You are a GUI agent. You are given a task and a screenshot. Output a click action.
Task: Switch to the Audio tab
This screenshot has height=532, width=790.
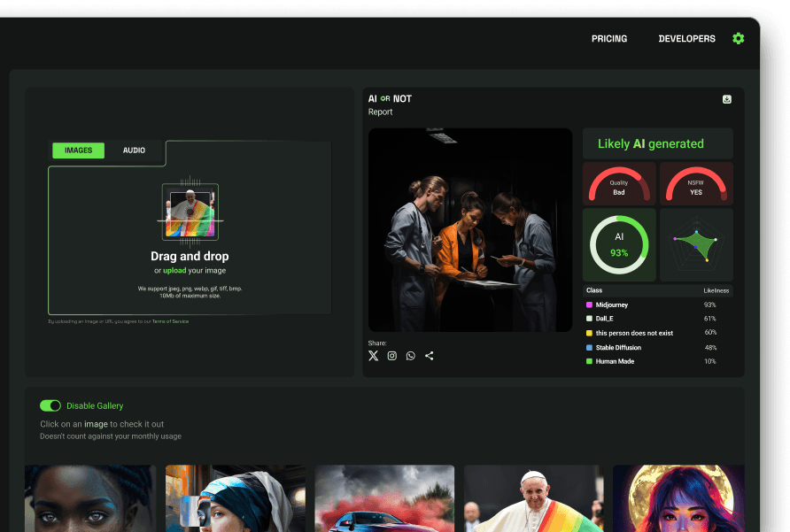(134, 150)
